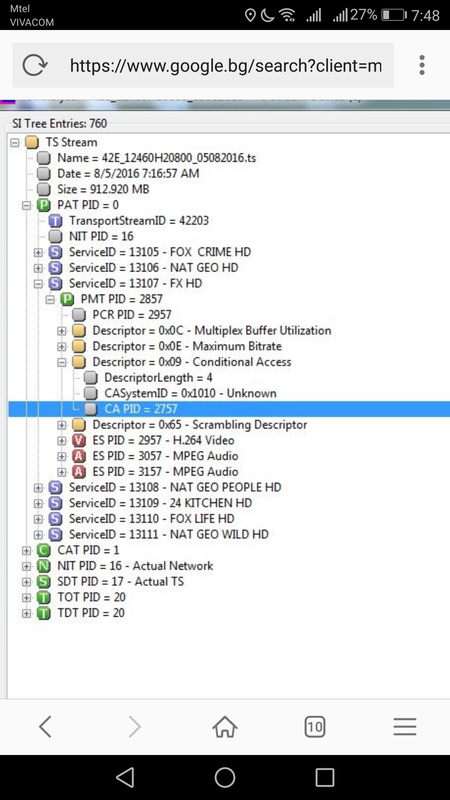Click the blue T TransportStreamID icon
This screenshot has width=450, height=800.
point(55,221)
